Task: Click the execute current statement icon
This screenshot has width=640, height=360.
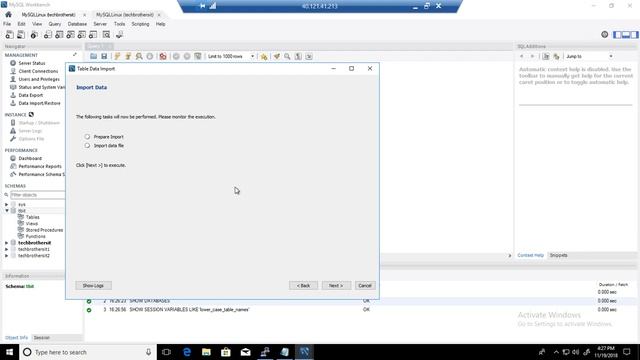Action: [x=128, y=56]
